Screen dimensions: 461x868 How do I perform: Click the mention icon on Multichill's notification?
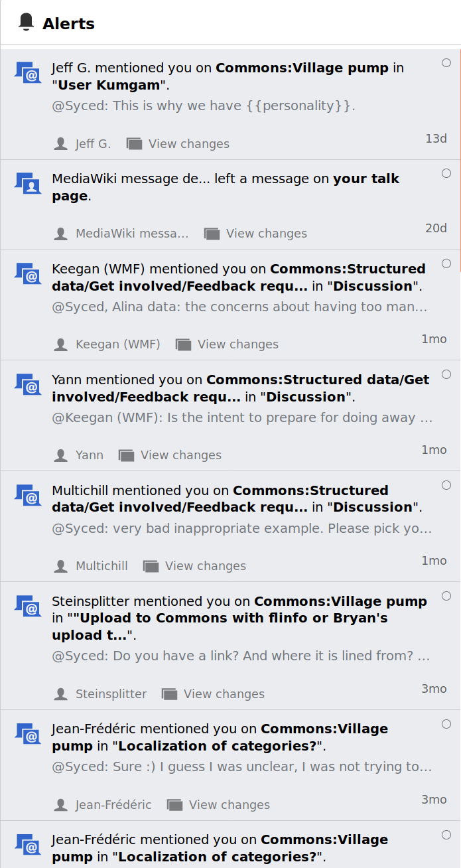tap(27, 496)
